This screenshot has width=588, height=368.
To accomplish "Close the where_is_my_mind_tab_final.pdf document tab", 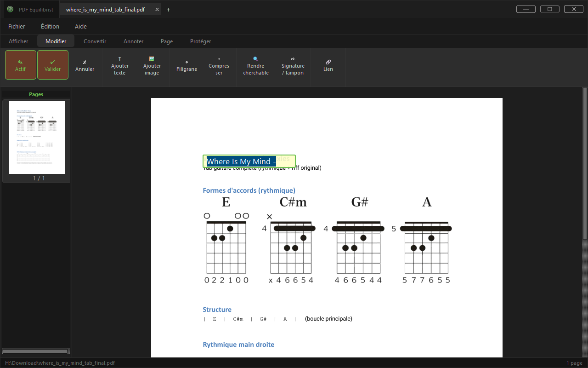I will (x=157, y=10).
